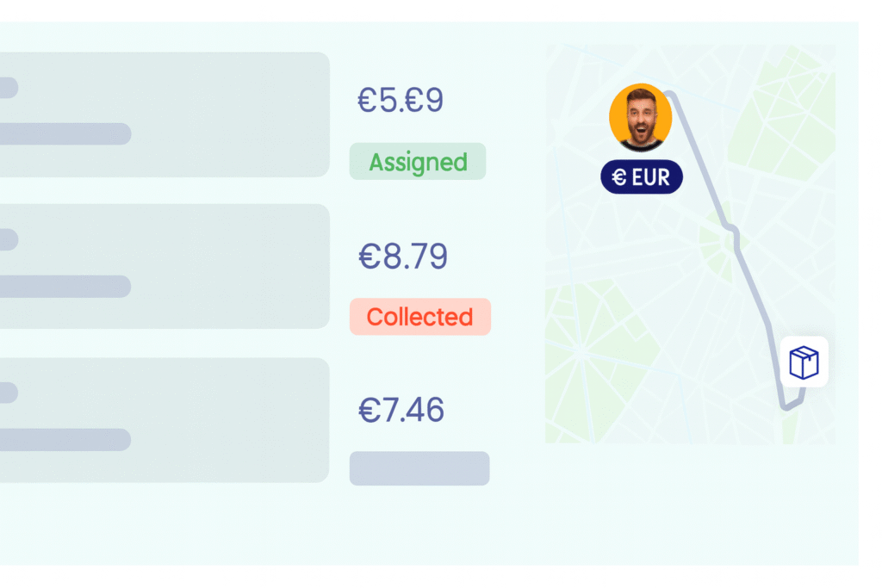Screen dimensions: 882x588
Task: Click the route bend at map center
Action: (x=732, y=230)
